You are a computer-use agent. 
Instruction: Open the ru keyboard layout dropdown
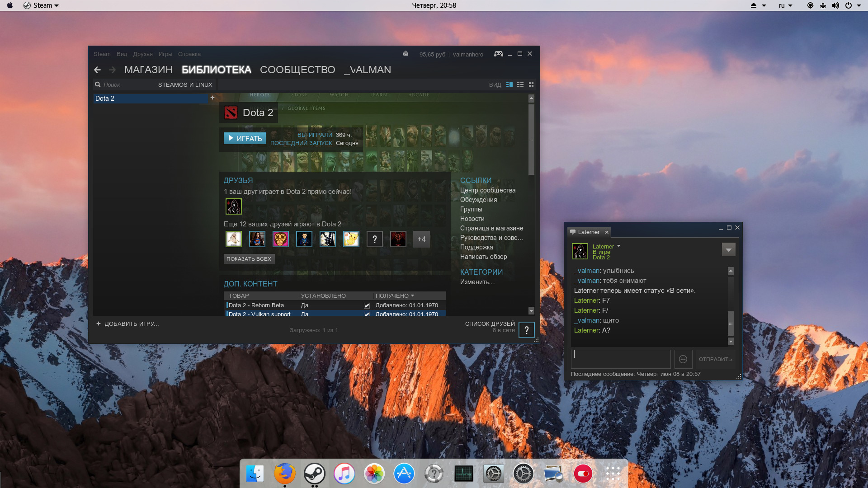(x=785, y=5)
